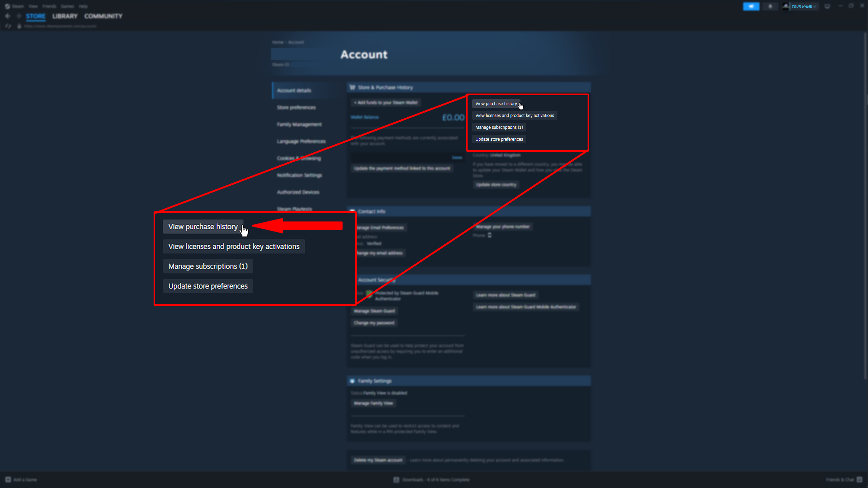This screenshot has width=868, height=488.
Task: Open Manage subscriptions (1)
Action: click(x=499, y=127)
